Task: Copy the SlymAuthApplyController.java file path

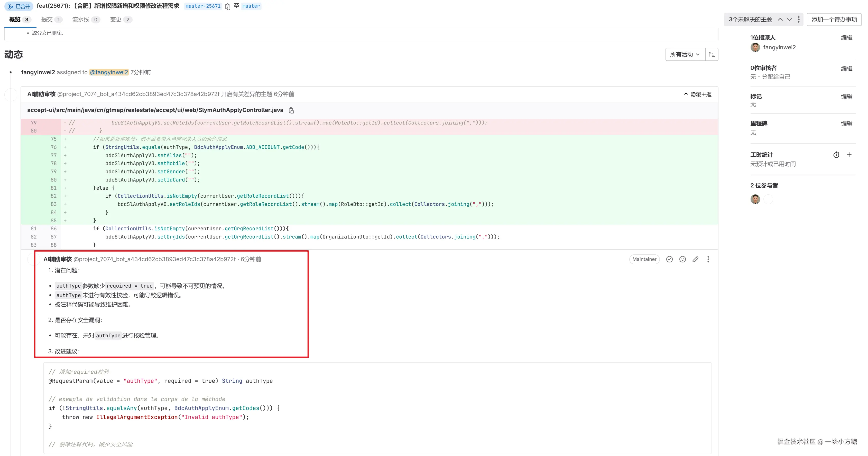Action: click(x=291, y=110)
